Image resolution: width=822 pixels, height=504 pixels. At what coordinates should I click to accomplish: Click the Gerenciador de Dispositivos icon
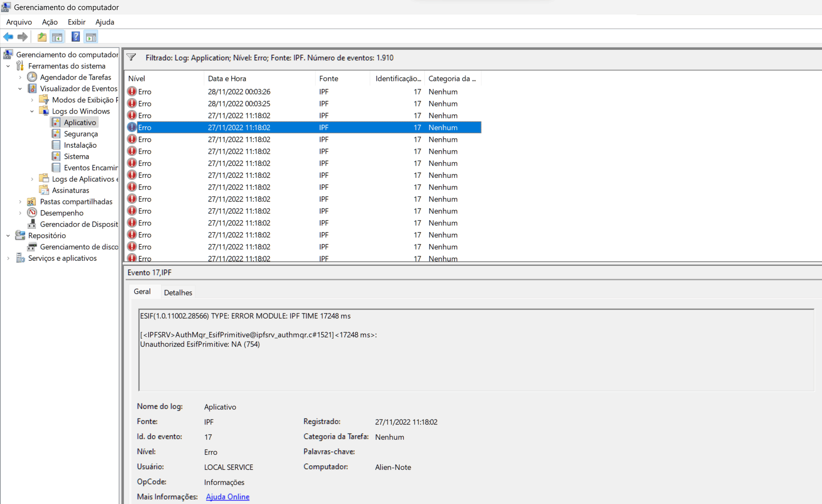pyautogui.click(x=32, y=224)
